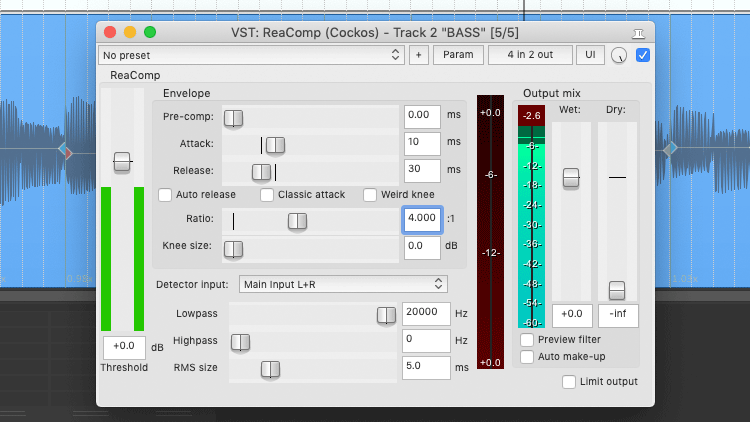The image size is (750, 422).
Task: Click the Highpass slider handle
Action: 240,342
